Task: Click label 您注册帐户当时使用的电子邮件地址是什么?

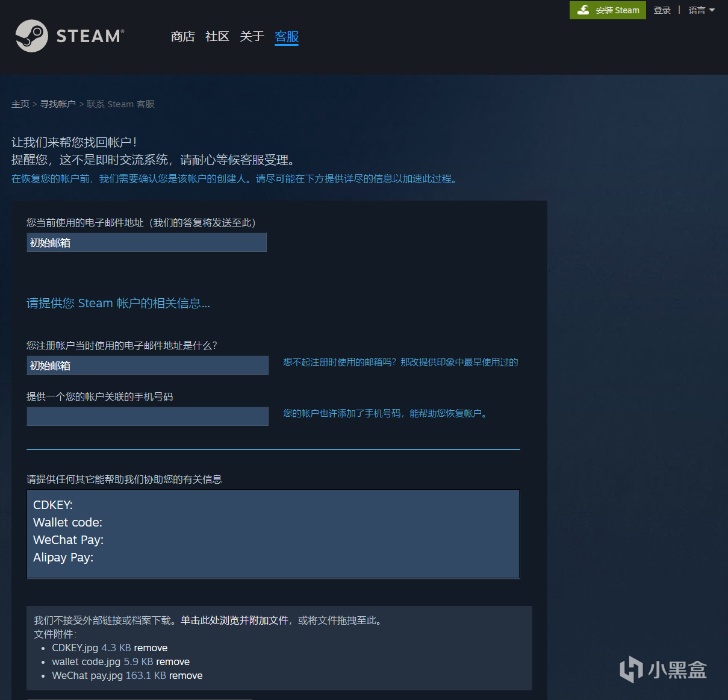Action: pyautogui.click(x=122, y=345)
